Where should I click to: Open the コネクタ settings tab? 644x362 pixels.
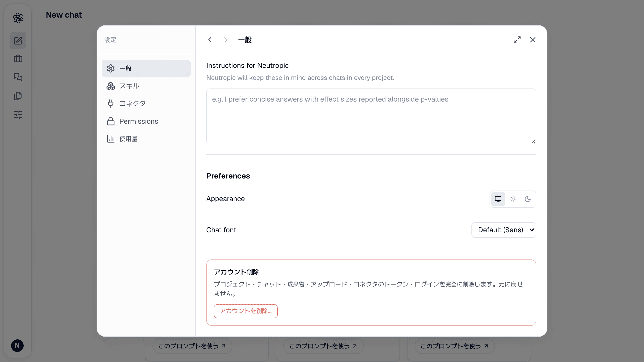(146, 104)
